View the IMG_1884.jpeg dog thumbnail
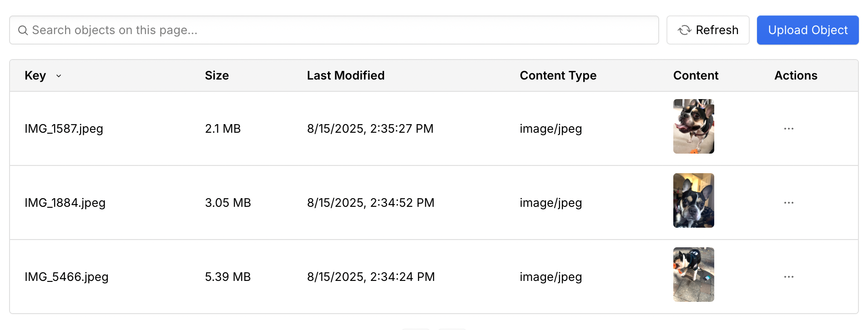 [693, 200]
